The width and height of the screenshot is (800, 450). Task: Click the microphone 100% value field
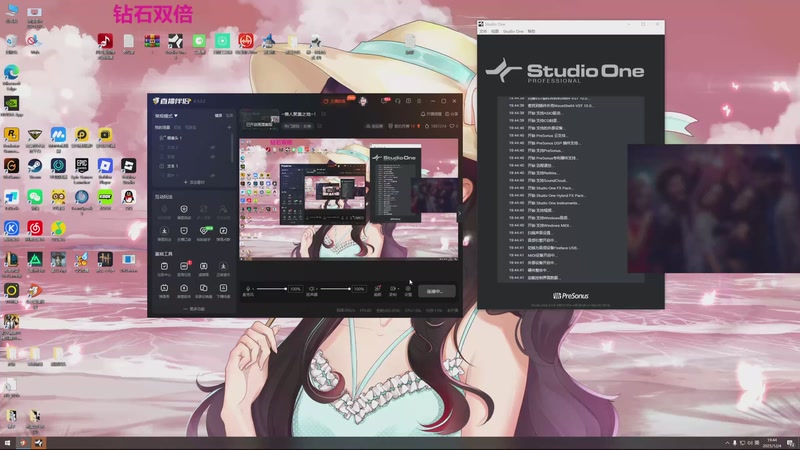295,289
